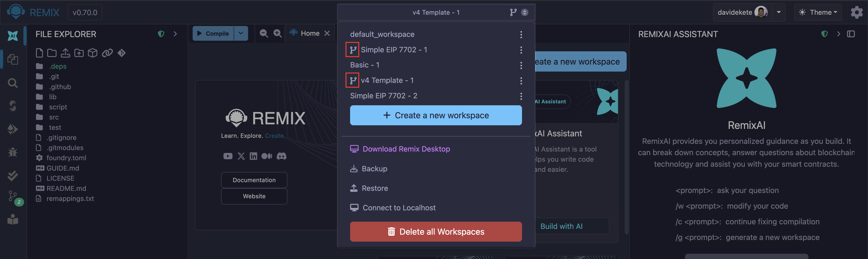Select Restore from workspace menu
The width and height of the screenshot is (868, 259).
coord(369,188)
